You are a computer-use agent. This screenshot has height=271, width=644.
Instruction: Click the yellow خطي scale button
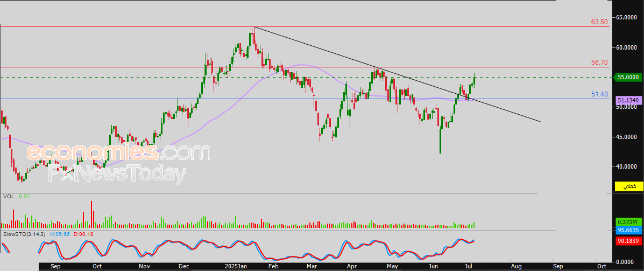tap(628, 186)
